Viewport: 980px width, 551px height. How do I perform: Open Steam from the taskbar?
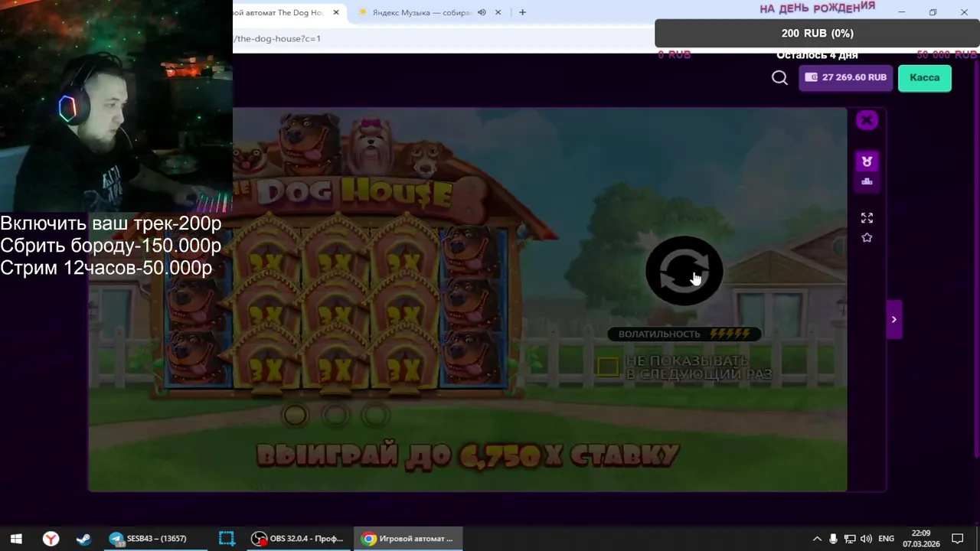[x=83, y=539]
